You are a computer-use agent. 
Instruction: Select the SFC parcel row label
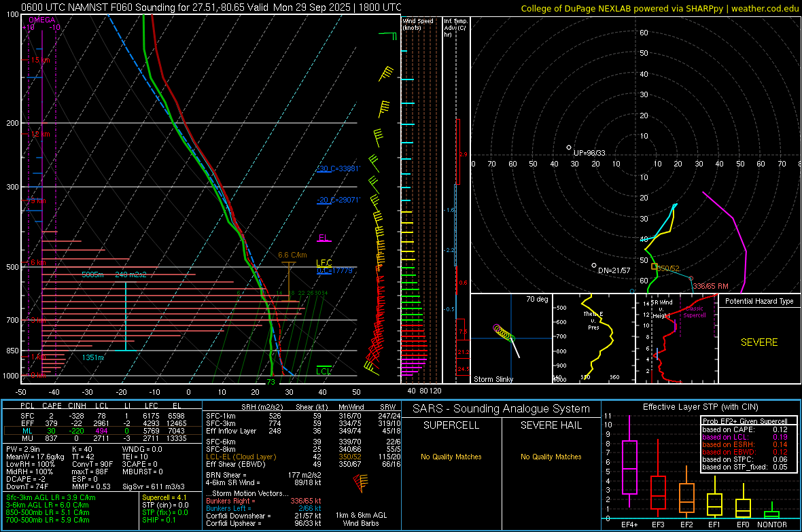27,416
